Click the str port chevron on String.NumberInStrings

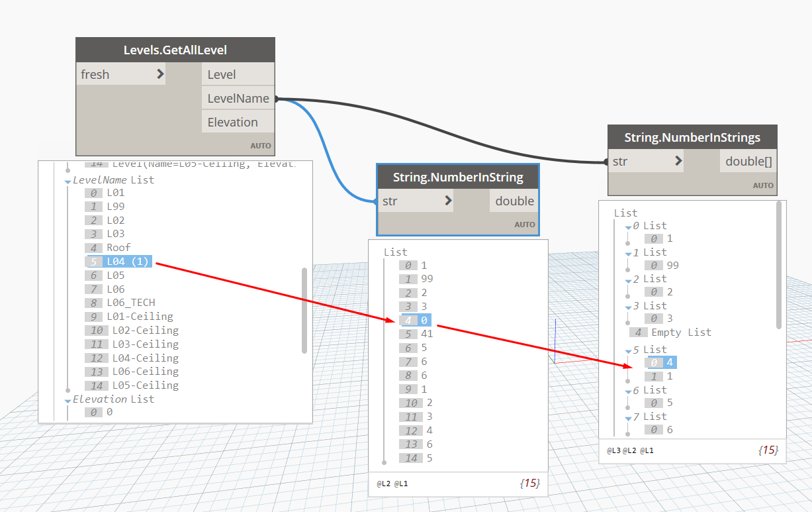coord(678,161)
